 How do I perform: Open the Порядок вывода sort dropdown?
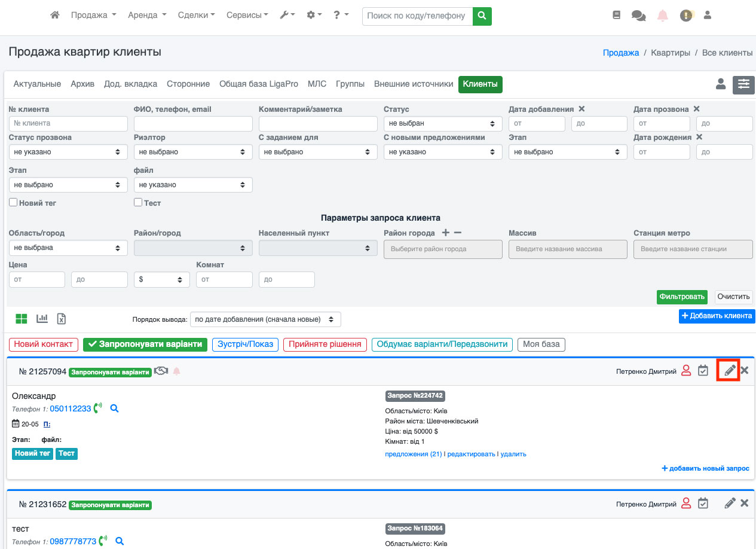[265, 319]
